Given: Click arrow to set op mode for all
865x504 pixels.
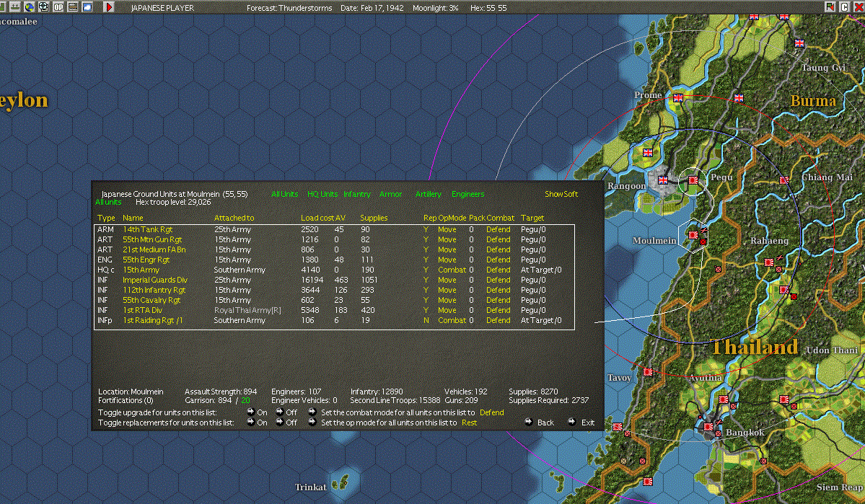Looking at the screenshot, I should 312,422.
